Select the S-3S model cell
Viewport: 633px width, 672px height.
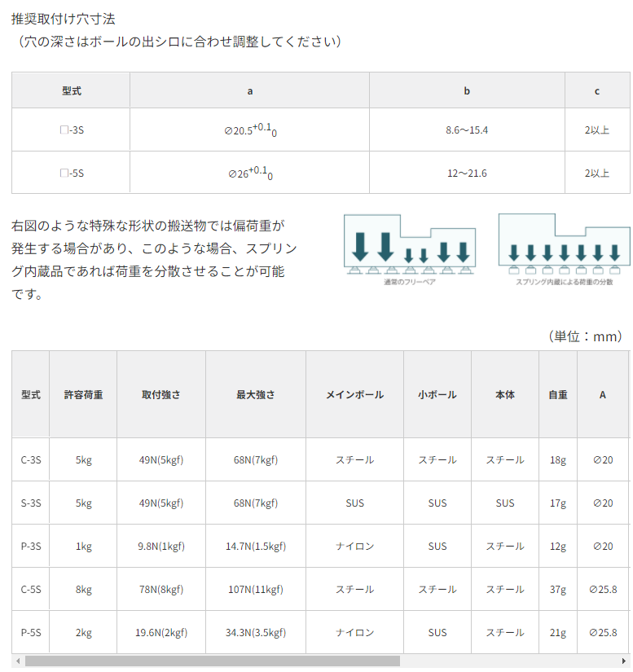31,503
